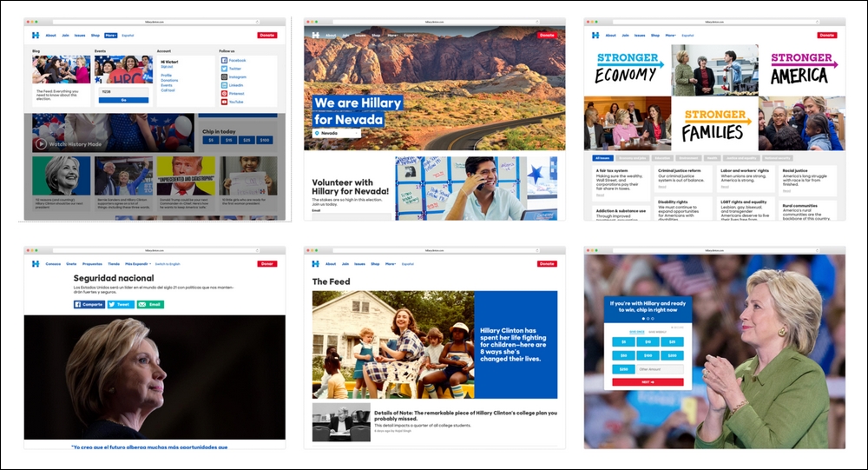Expand the More menu in the Stronger Economy window
Image resolution: width=868 pixels, height=470 pixels.
click(670, 35)
